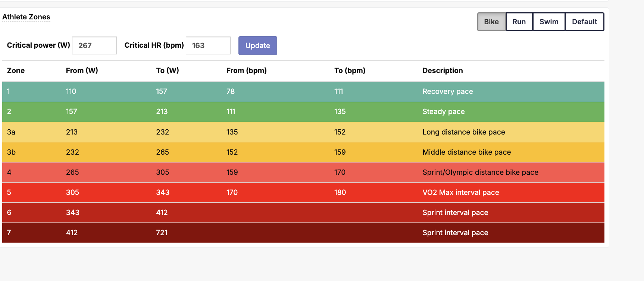The image size is (644, 281).
Task: Click the From (bpm) column header
Action: click(247, 70)
